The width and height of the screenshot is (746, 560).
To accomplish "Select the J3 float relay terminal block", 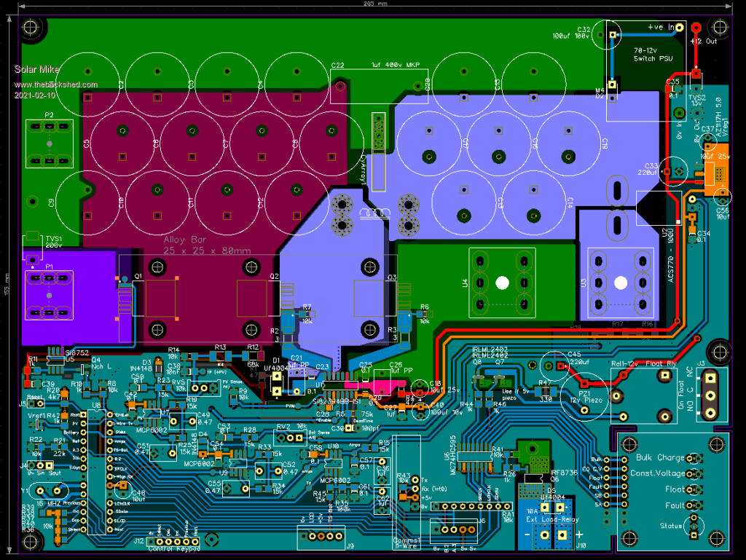I will (710, 395).
